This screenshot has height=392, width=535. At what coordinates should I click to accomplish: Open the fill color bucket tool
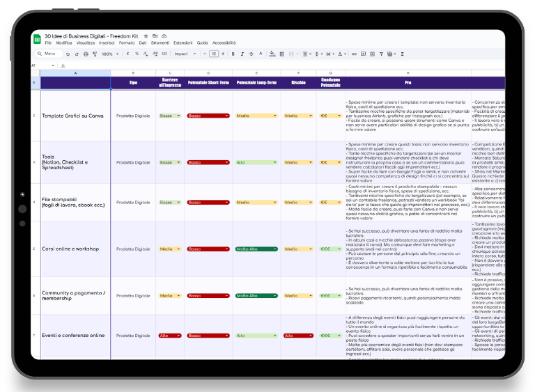point(272,54)
